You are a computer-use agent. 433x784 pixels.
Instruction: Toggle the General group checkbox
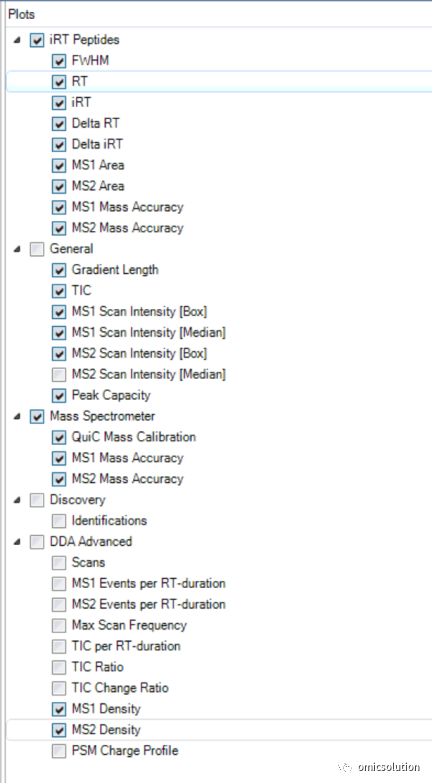point(37,249)
